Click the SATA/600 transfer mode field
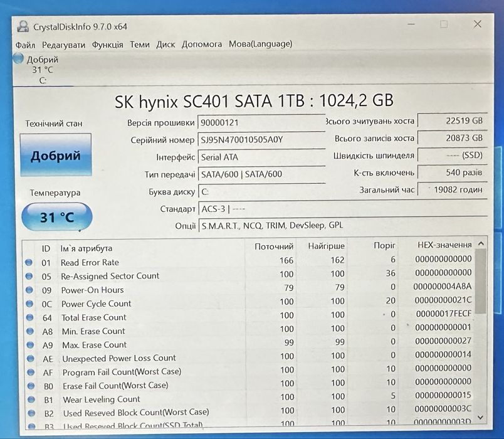Screen dimensions: 504x439 point(261,174)
